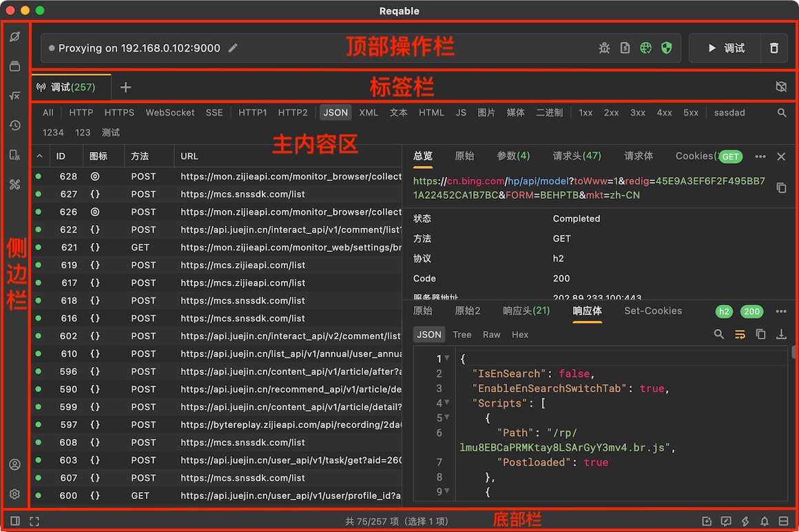This screenshot has height=532, width=799.
Task: Open the more options dots beside the 200 badge
Action: click(780, 311)
